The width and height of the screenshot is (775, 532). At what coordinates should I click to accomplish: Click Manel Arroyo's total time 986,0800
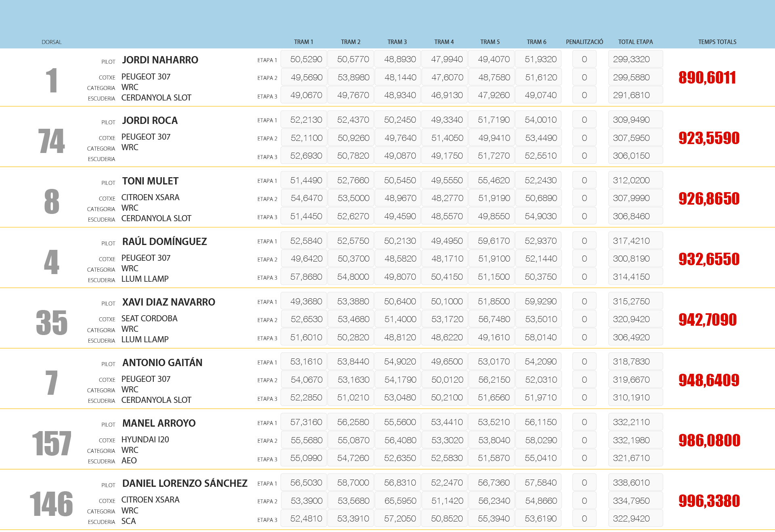[709, 440]
